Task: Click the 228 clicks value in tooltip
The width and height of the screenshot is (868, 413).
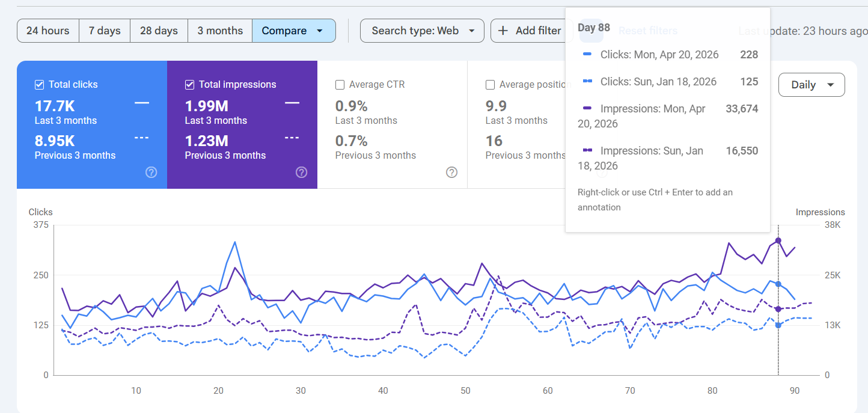Action: point(749,55)
